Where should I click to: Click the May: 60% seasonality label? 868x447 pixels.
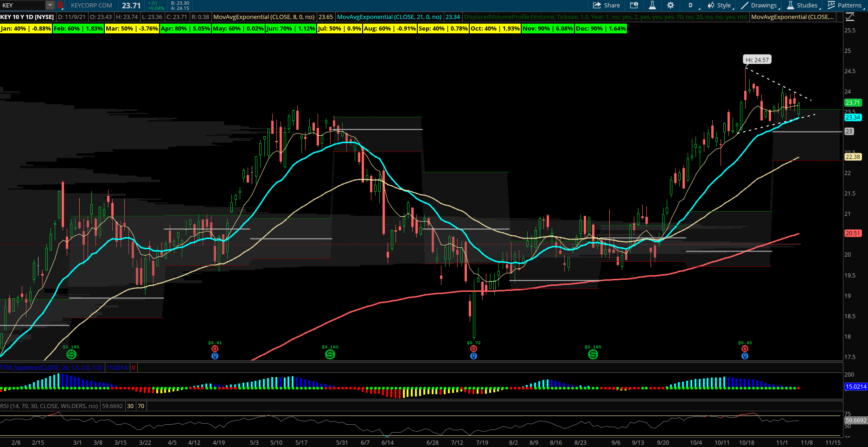(238, 29)
